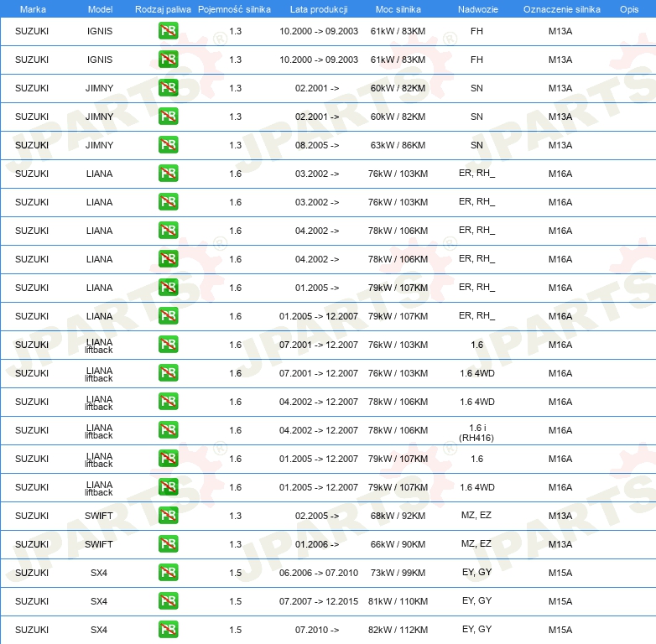This screenshot has height=644, width=656.
Task: Click the fuel icon in the SX4 73kW / 99KM row
Action: click(x=168, y=572)
